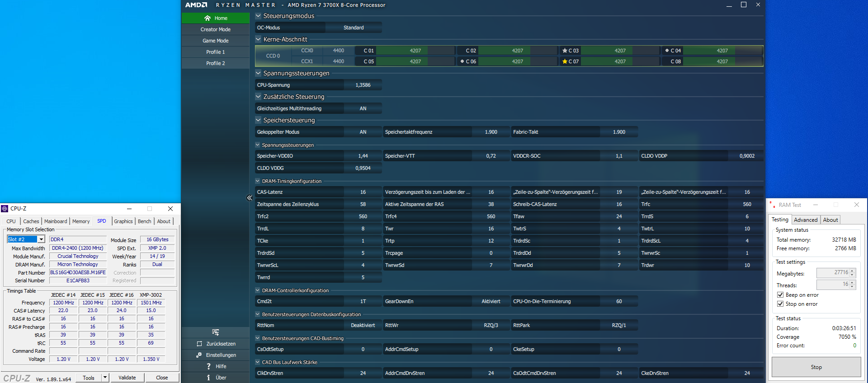
Task: Click Stop in the RAM Test window
Action: (x=816, y=367)
